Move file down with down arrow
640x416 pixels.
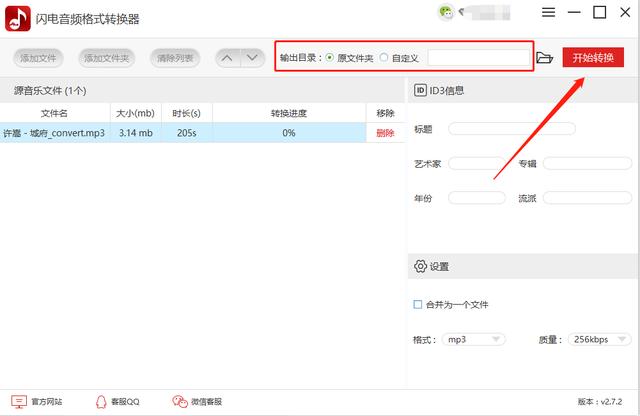(253, 58)
